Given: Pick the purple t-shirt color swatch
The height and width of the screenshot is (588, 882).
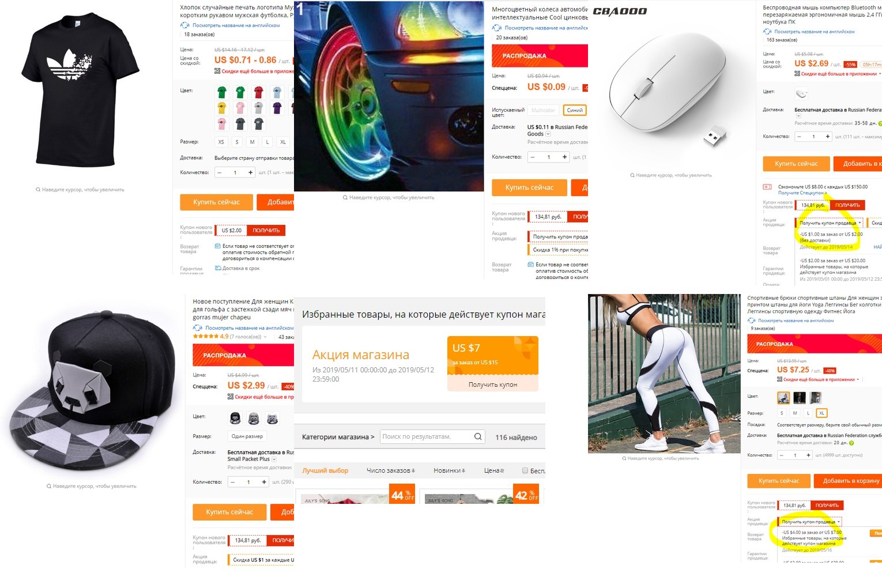Looking at the screenshot, I should click(277, 108).
